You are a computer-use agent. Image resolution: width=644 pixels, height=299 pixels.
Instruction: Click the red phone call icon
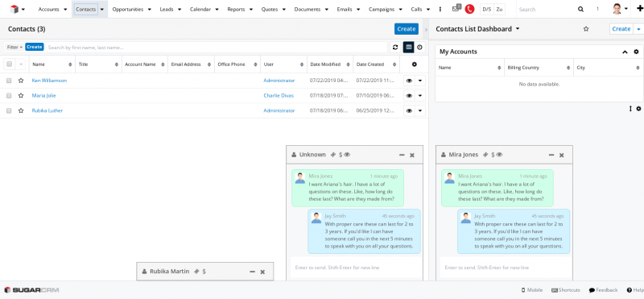(x=469, y=9)
